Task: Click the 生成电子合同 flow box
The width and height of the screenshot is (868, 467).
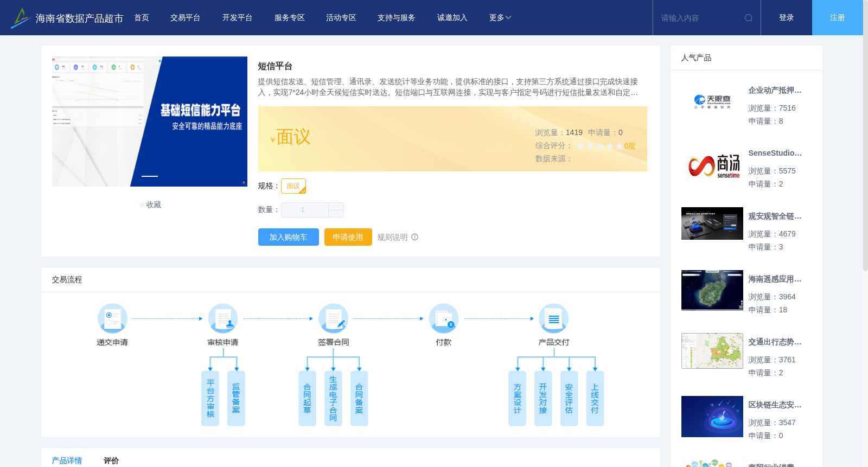Action: coord(333,399)
